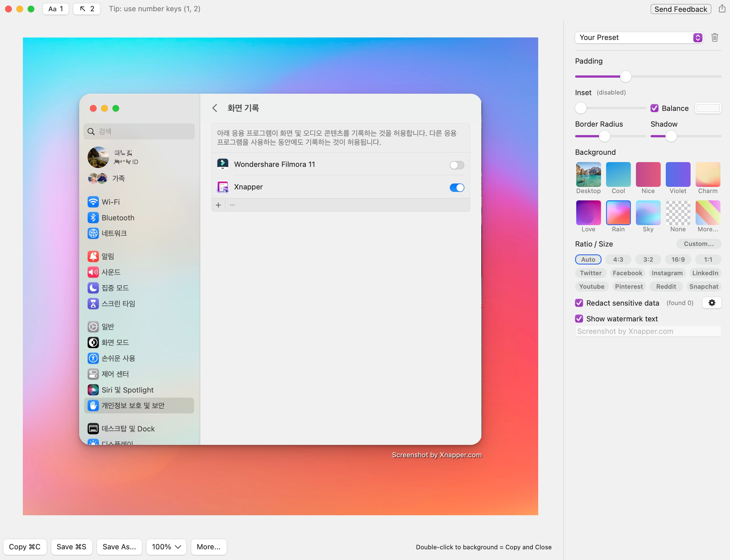730x560 pixels.
Task: Delete preset with the trash icon
Action: click(x=715, y=37)
